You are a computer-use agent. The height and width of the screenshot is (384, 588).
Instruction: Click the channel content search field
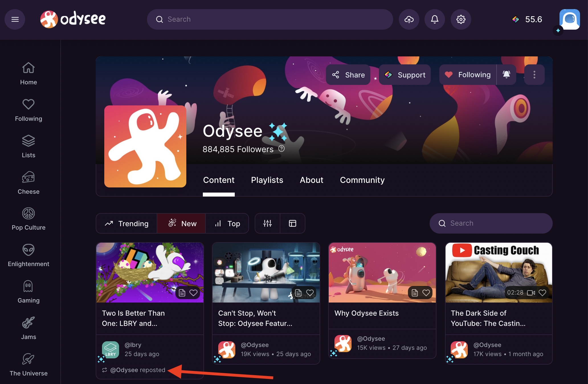(491, 223)
